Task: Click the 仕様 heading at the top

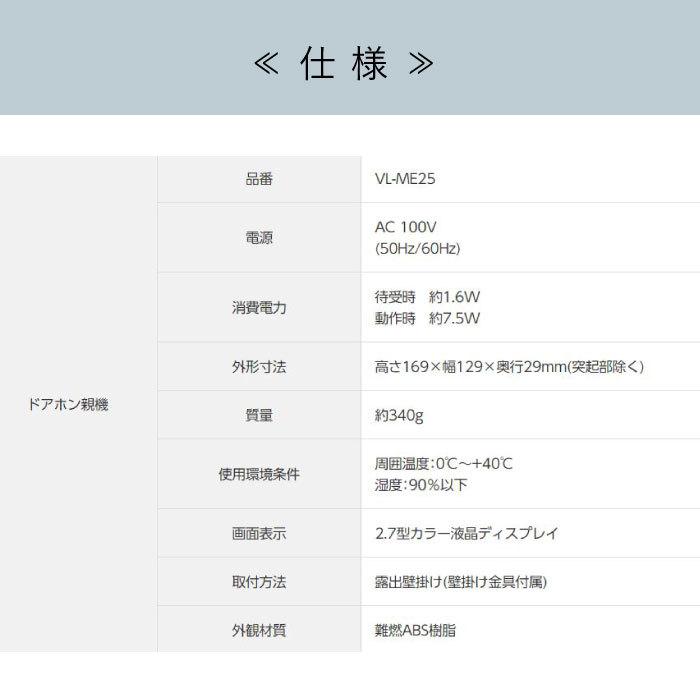Action: pos(344,65)
